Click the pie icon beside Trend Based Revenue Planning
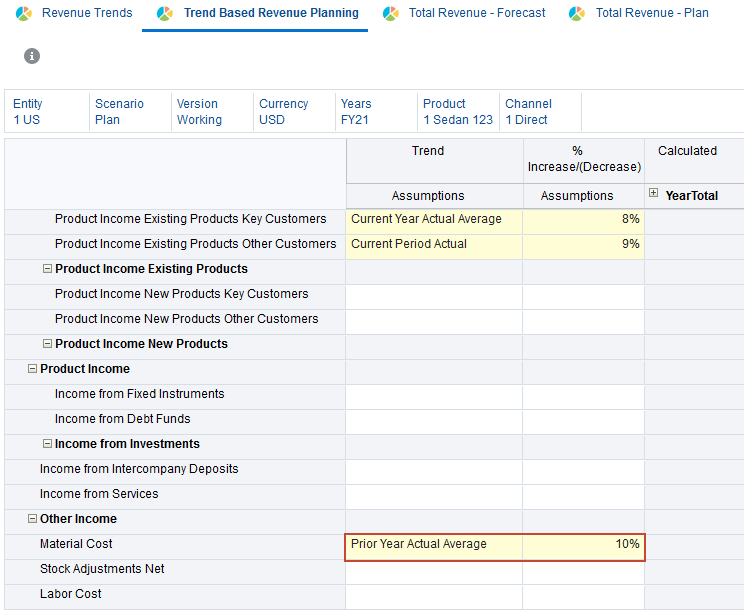Viewport: 744px width, 610px height. coord(165,14)
